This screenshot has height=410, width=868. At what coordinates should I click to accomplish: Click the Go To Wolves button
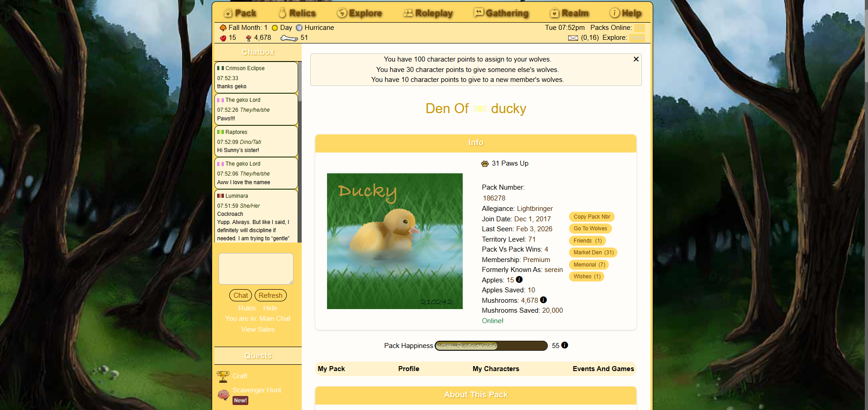590,229
